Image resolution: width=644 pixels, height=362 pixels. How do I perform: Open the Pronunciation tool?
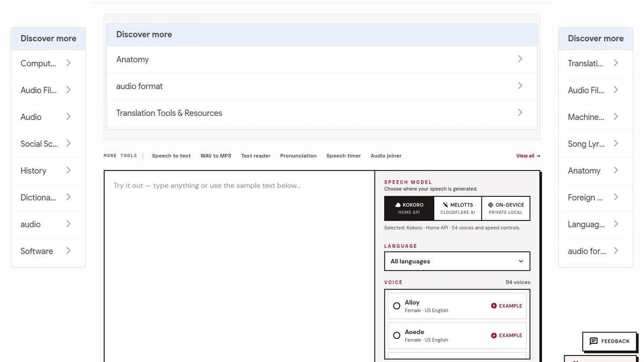click(x=298, y=156)
